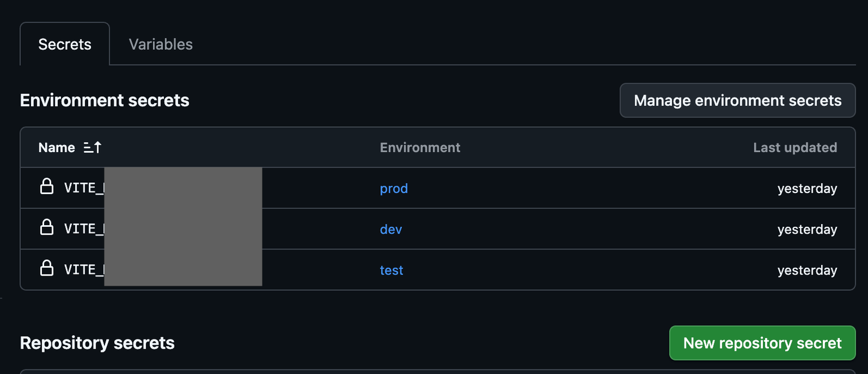This screenshot has width=868, height=374.
Task: Click the lock icon in the test row
Action: (x=46, y=268)
